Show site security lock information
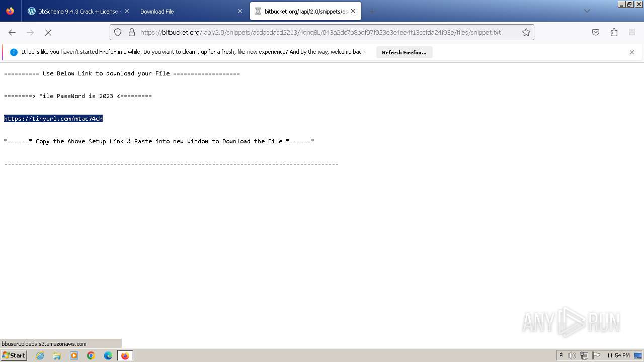This screenshot has width=644, height=362. point(132,32)
